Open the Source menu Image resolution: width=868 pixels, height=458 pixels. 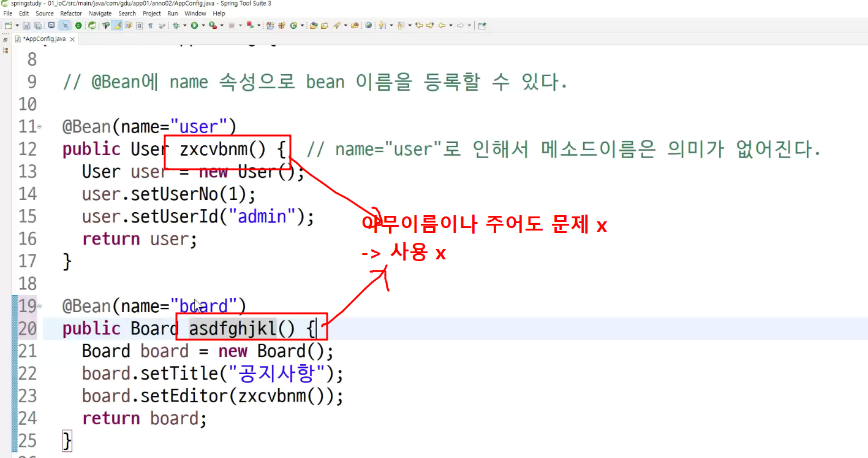pyautogui.click(x=45, y=13)
